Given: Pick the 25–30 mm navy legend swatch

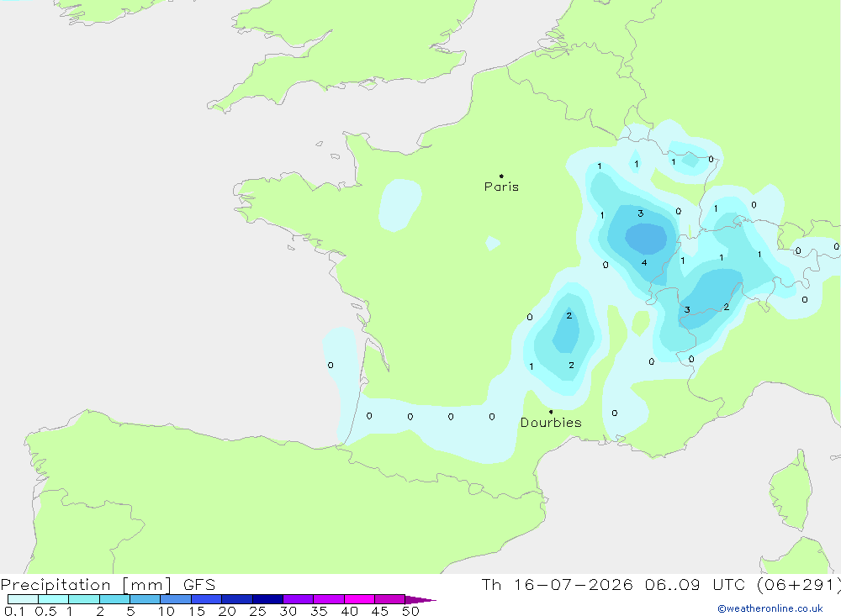Looking at the screenshot, I should (267, 599).
